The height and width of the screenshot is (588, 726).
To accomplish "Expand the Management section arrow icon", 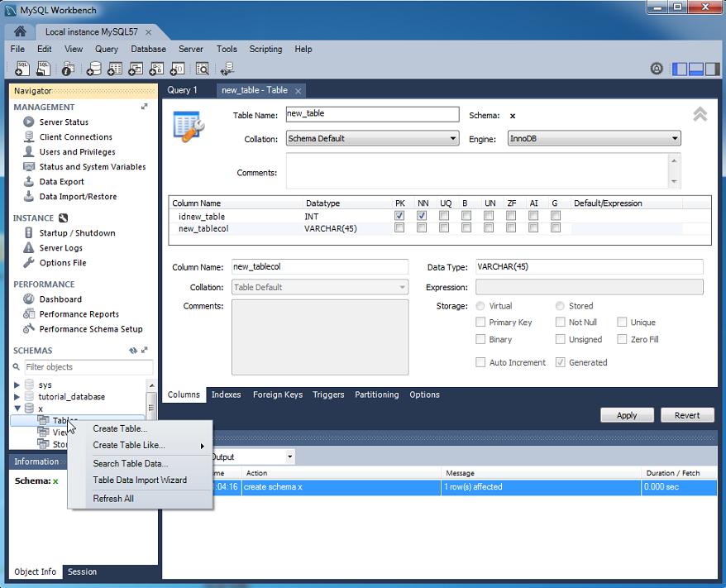I will [x=145, y=107].
